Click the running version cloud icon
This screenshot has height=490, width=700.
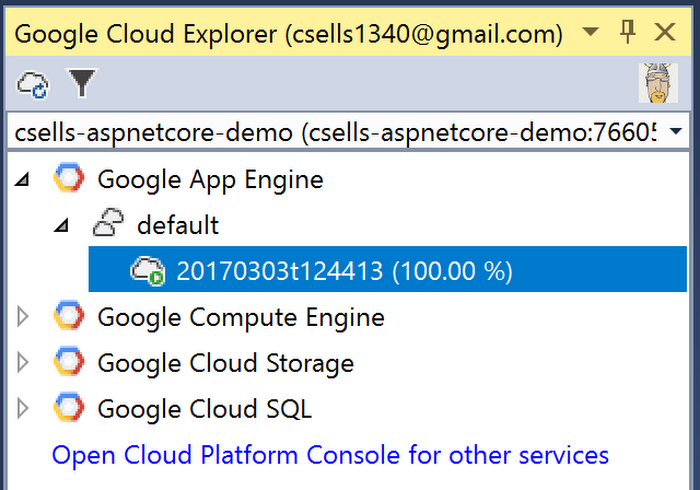coord(147,270)
